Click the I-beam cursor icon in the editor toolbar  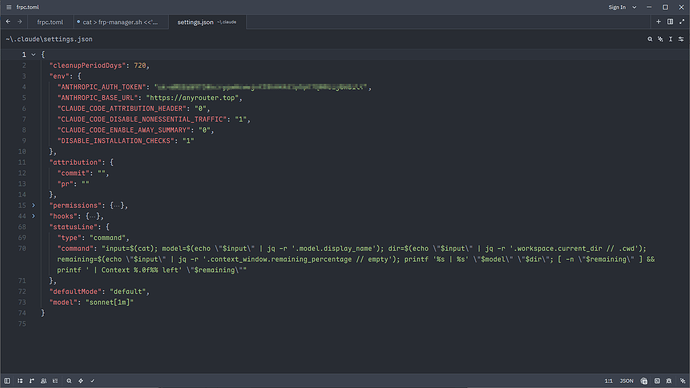(x=671, y=39)
